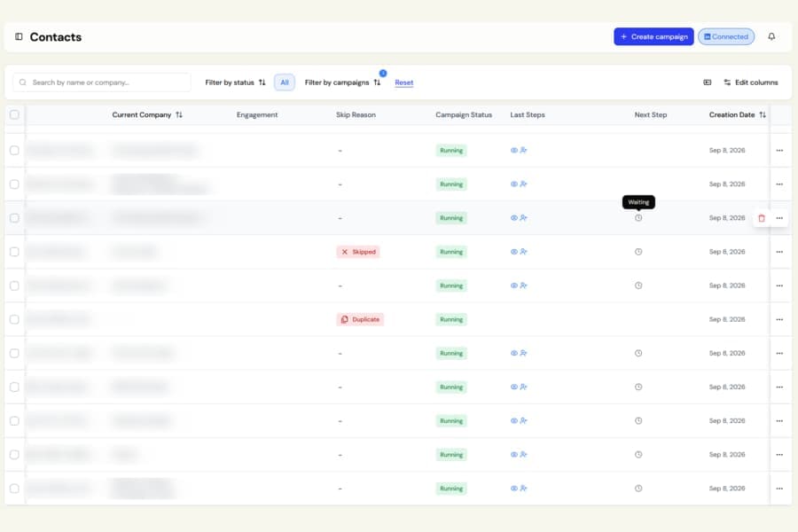Viewport: 798px width, 532px height.
Task: Click the clock icon under the Waiting tooltip
Action: [638, 218]
